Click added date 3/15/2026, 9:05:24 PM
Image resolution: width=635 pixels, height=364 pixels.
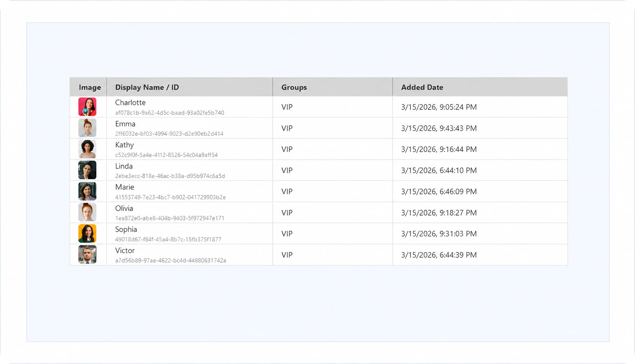[x=439, y=107]
